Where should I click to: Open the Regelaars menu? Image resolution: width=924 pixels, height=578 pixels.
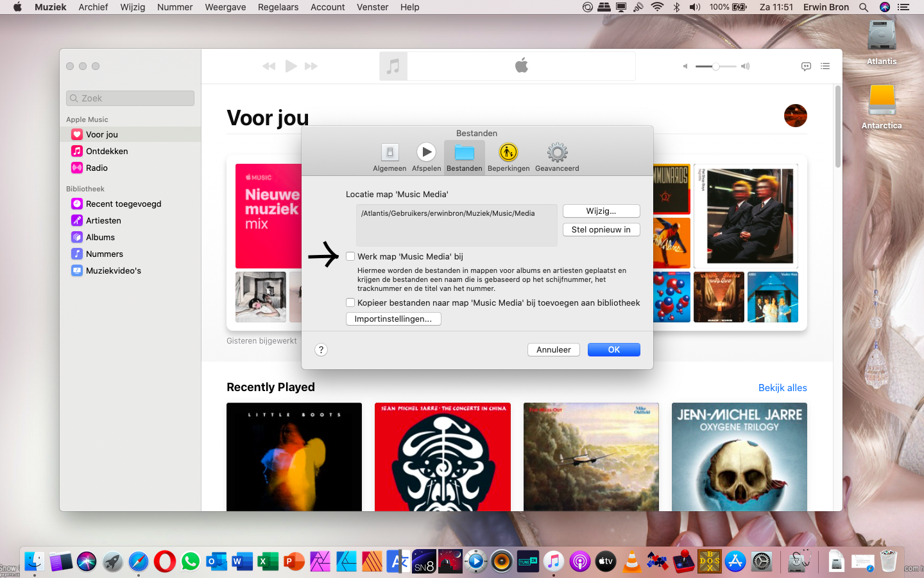click(x=278, y=7)
